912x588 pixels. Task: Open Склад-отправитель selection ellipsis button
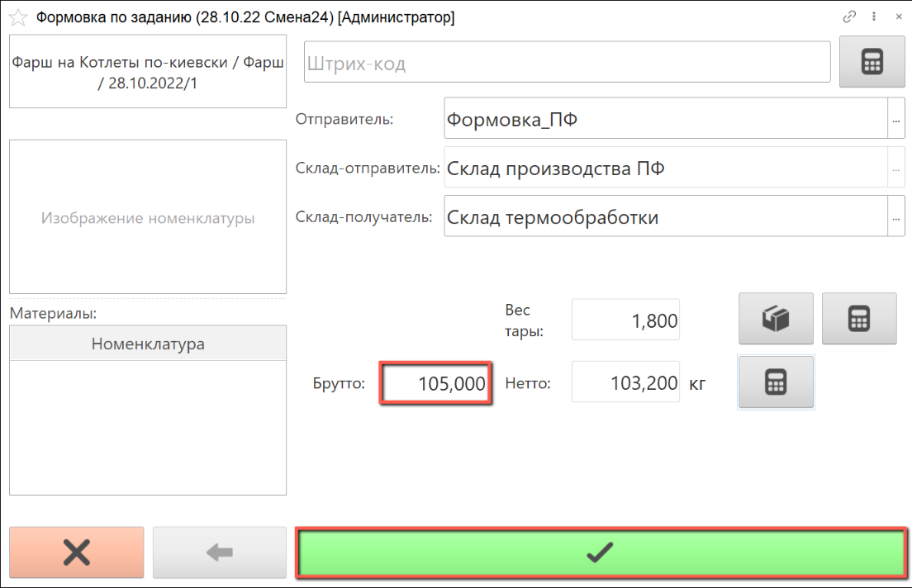[895, 169]
